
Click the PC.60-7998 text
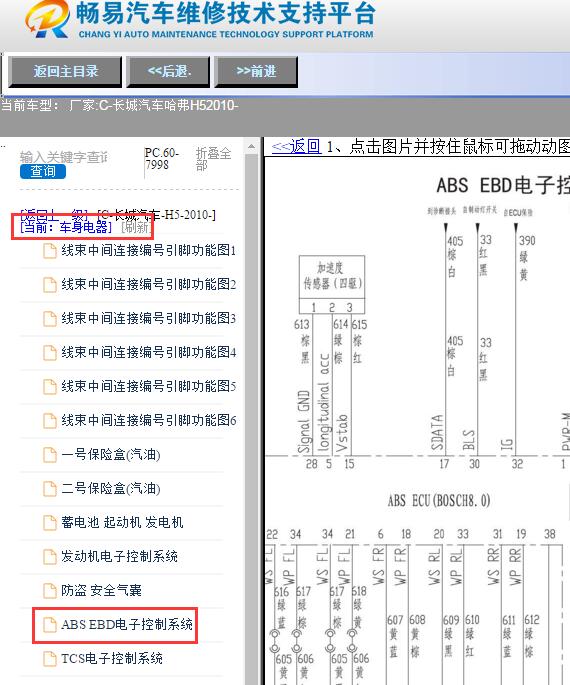pos(161,159)
